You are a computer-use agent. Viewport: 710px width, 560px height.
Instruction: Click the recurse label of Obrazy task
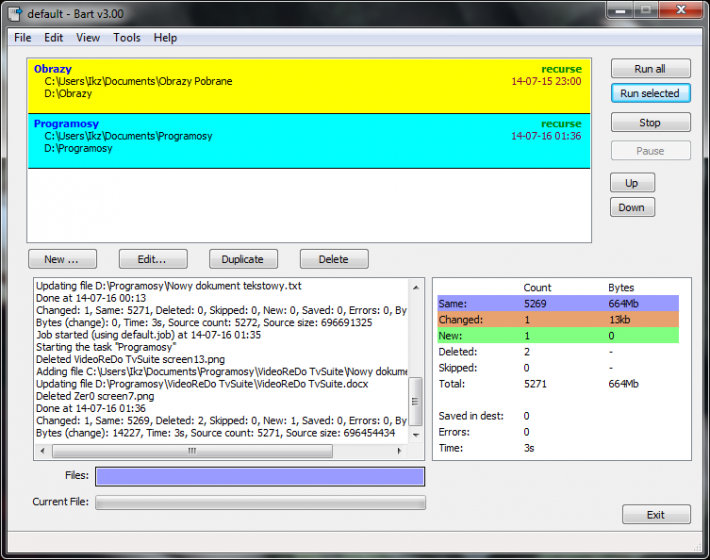(x=561, y=69)
